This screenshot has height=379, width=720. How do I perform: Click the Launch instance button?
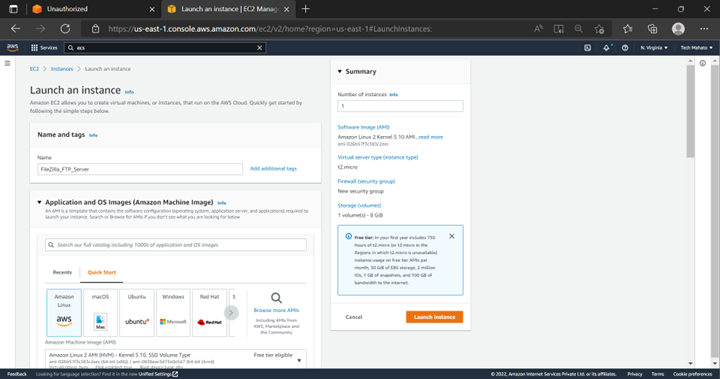point(434,317)
